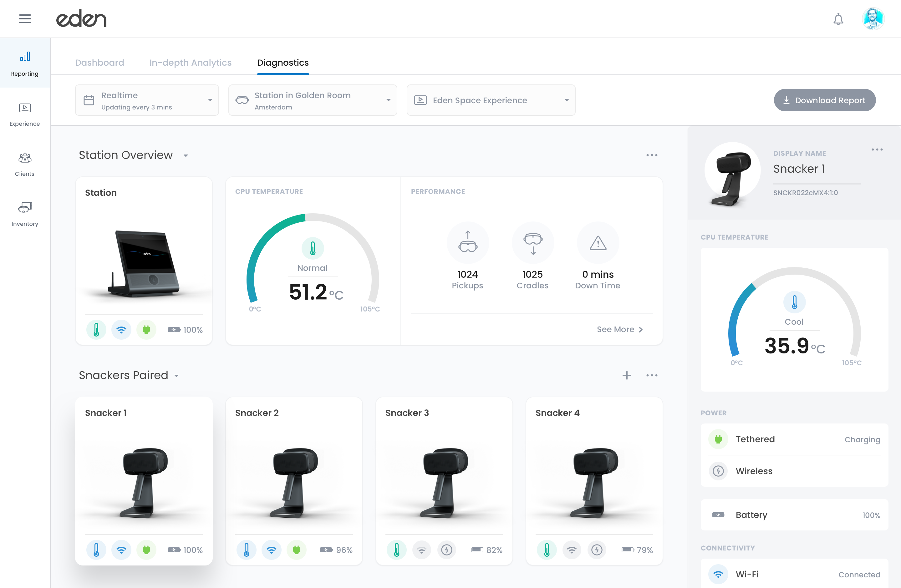Switch to In-depth Analytics tab

pyautogui.click(x=191, y=63)
